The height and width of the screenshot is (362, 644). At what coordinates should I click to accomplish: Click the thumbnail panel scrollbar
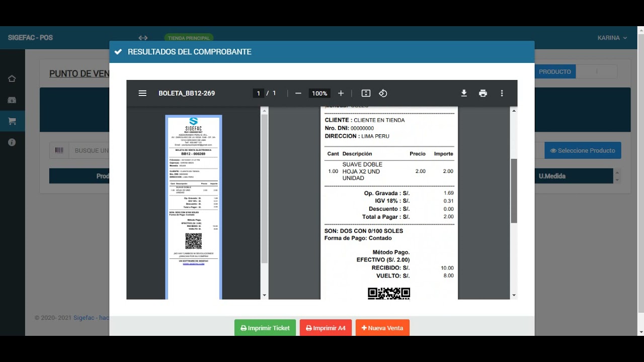click(x=265, y=189)
